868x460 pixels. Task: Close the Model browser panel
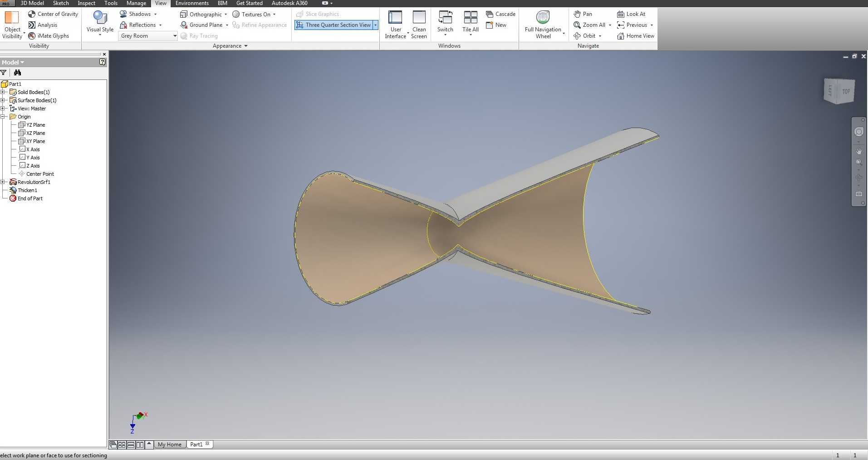(104, 54)
